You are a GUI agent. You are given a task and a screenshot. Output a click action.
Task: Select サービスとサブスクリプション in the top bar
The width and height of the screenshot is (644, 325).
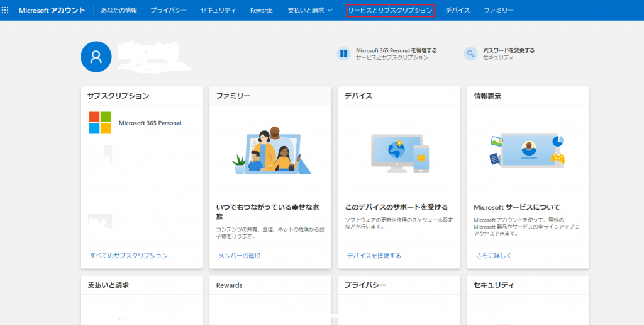click(390, 10)
